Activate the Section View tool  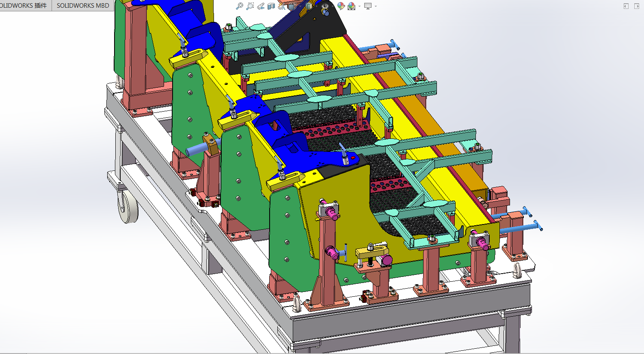click(271, 6)
